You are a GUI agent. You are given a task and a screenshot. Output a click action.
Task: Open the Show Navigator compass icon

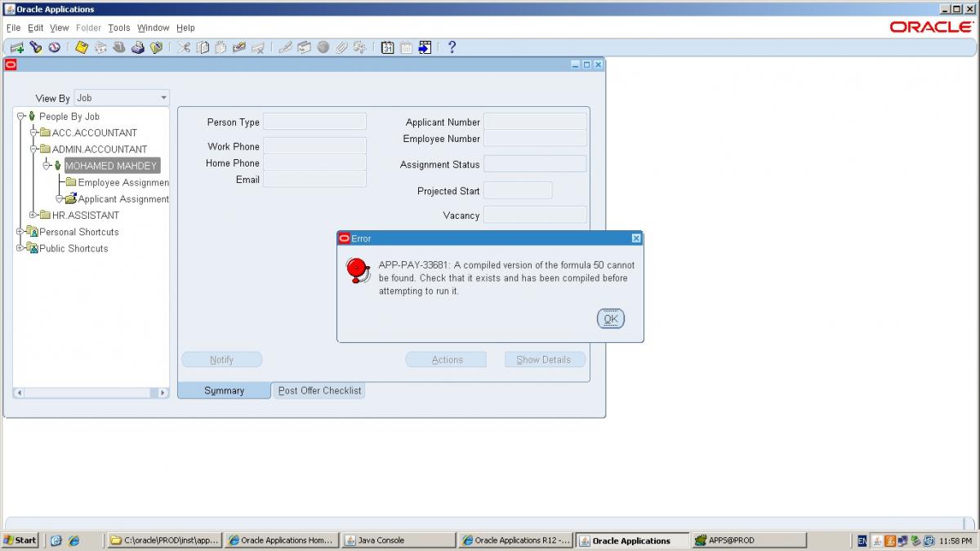coord(54,47)
